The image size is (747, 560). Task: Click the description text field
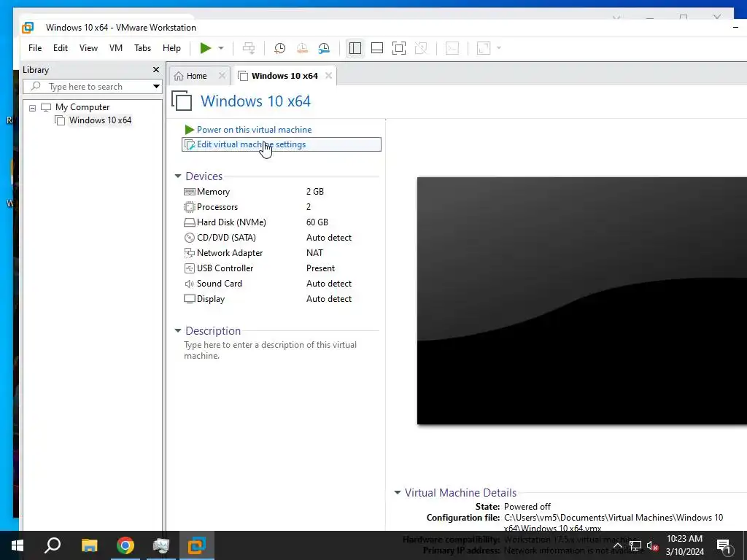point(270,350)
